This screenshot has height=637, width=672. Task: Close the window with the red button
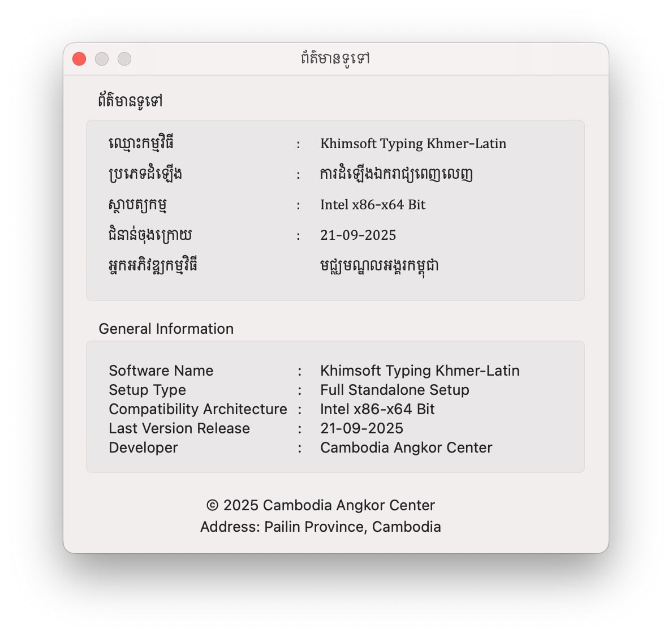coord(79,59)
